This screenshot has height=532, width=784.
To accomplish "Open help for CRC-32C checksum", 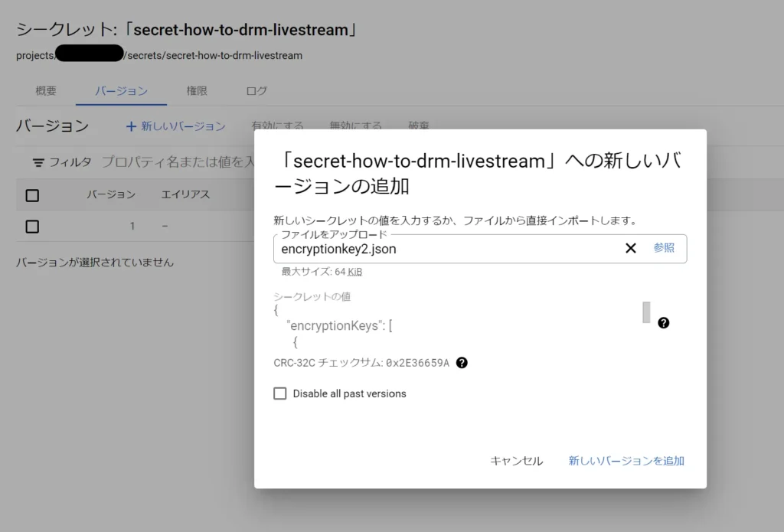I will click(x=462, y=363).
